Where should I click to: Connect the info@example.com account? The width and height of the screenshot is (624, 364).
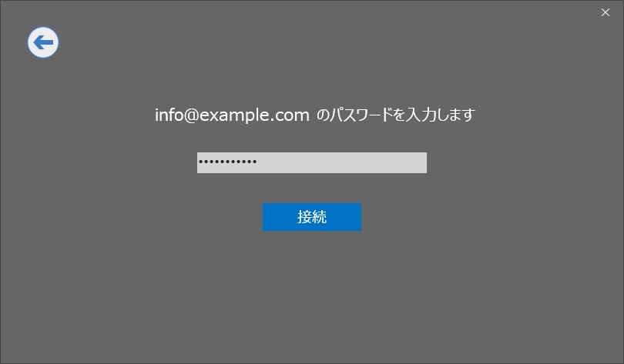311,217
